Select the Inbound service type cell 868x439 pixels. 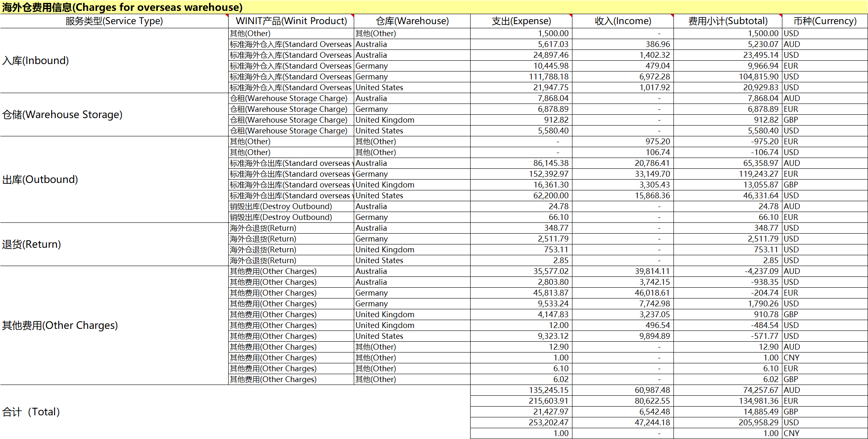[114, 60]
